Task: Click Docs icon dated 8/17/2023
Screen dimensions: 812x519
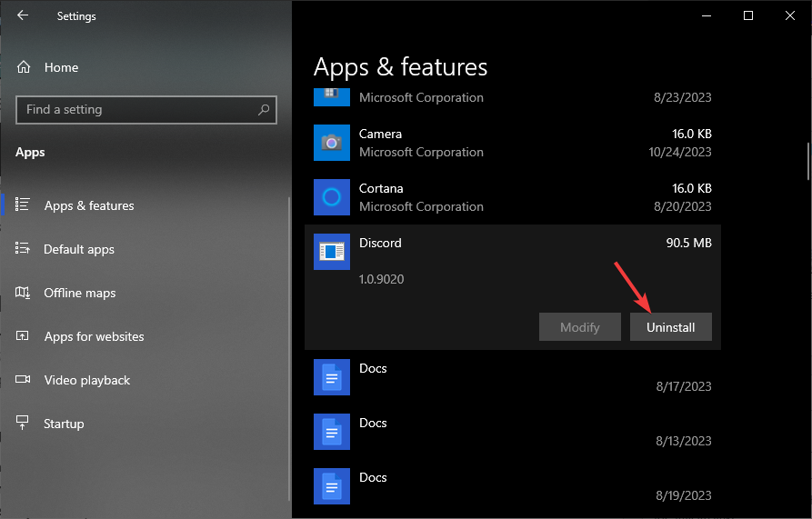Action: pyautogui.click(x=331, y=377)
